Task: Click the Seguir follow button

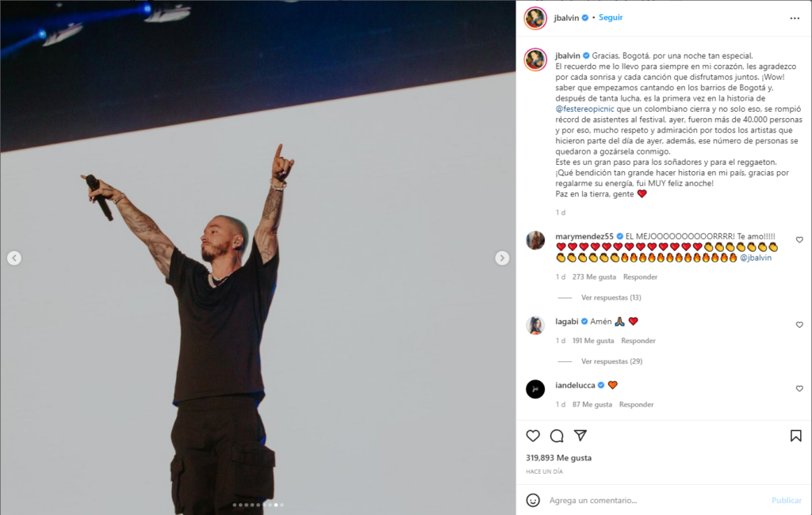Action: click(611, 17)
